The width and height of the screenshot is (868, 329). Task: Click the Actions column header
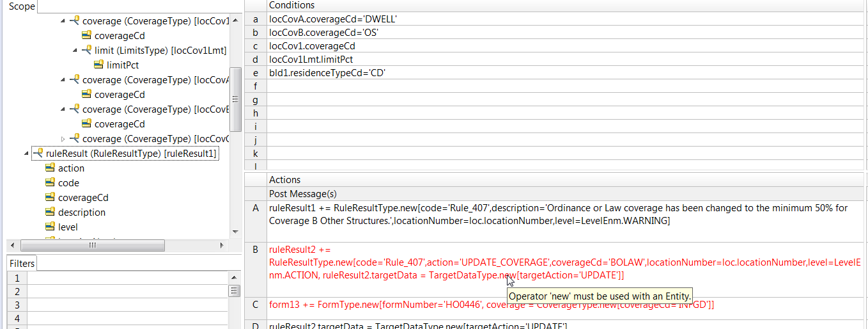pyautogui.click(x=565, y=180)
